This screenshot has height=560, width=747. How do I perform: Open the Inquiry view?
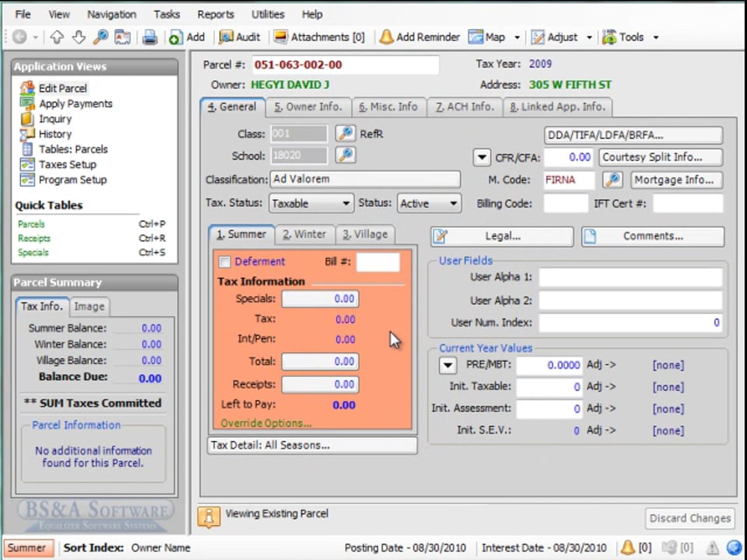point(46,118)
